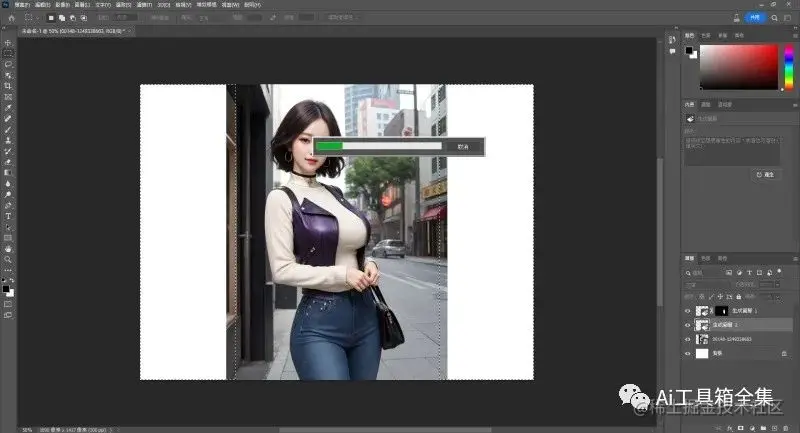Screen dimensions: 800x433
Task: Select the Rectangle shape tool
Action: pos(8,238)
